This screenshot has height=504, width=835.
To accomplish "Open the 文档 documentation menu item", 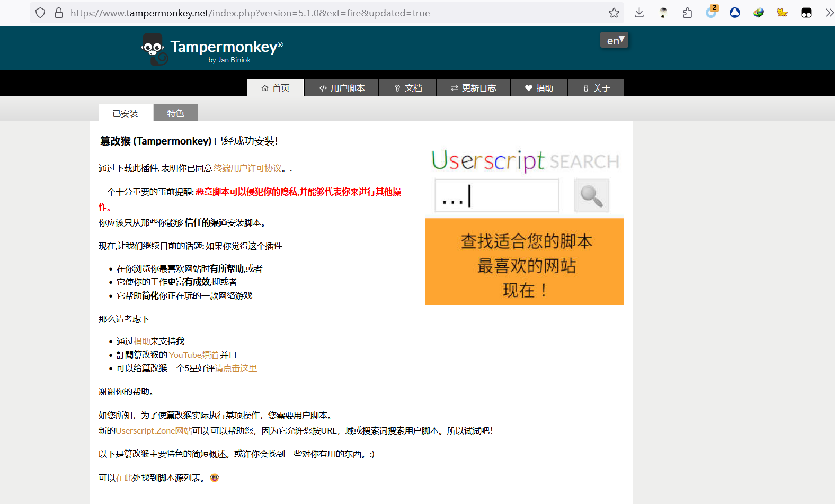I will pyautogui.click(x=407, y=87).
